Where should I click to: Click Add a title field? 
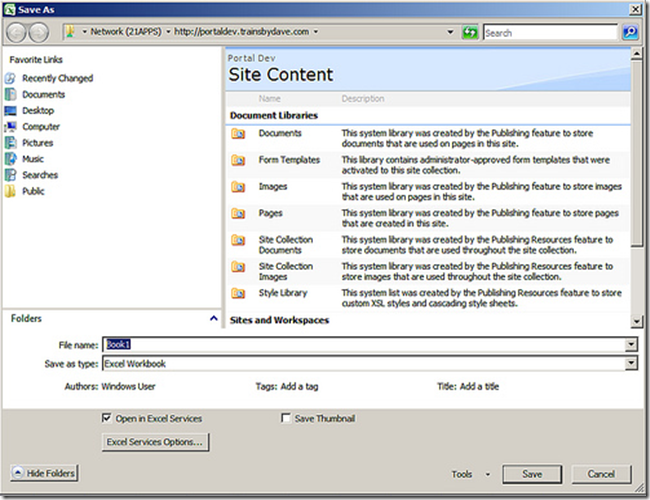pos(479,386)
